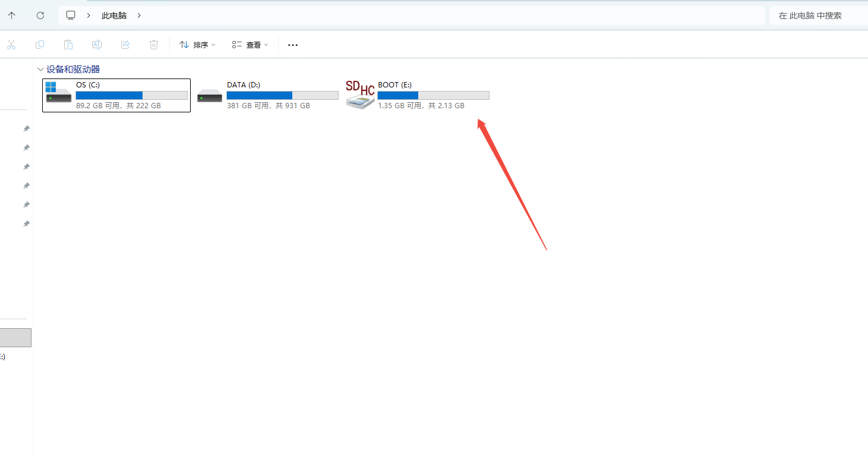This screenshot has width=868, height=459.
Task: Click the computer icon in address bar
Action: [x=71, y=15]
